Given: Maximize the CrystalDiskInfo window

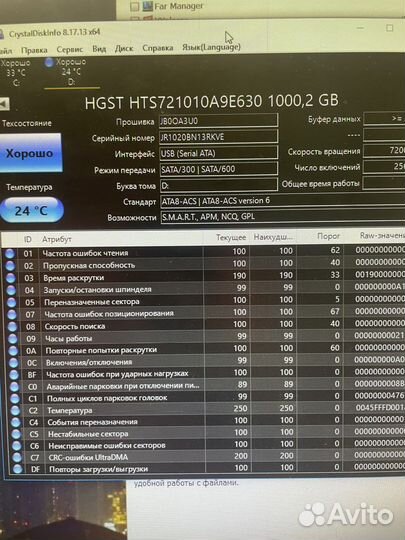Looking at the screenshot, I should click(390, 28).
